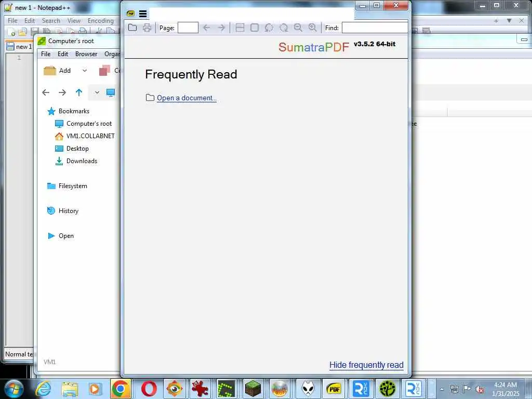The width and height of the screenshot is (532, 399).
Task: Click the New file icon in Notepad++ toolbar
Action: pyautogui.click(x=11, y=32)
